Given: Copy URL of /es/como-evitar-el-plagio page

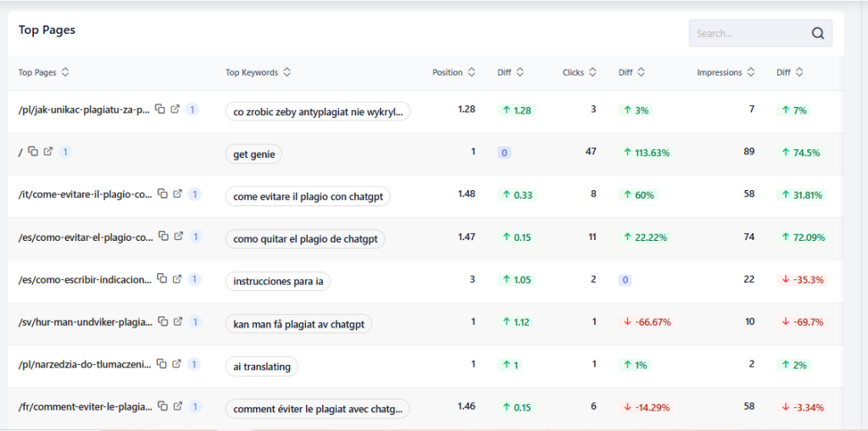Looking at the screenshot, I should [x=164, y=236].
